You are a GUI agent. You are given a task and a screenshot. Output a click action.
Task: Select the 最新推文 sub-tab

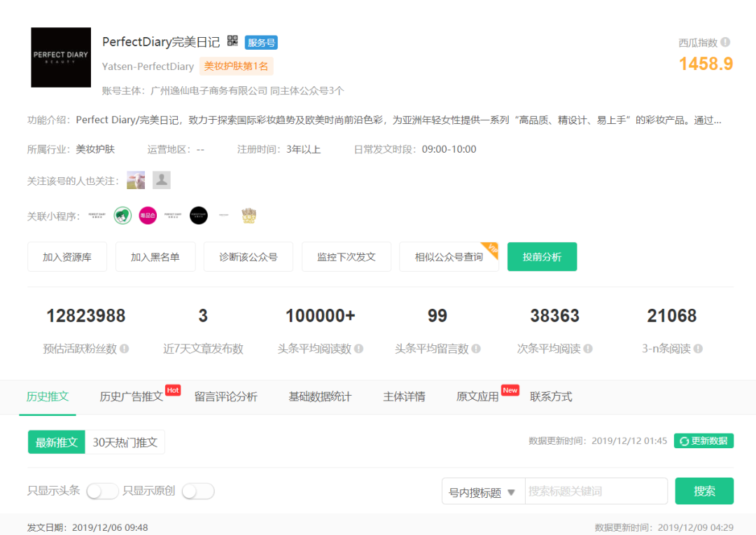[57, 442]
